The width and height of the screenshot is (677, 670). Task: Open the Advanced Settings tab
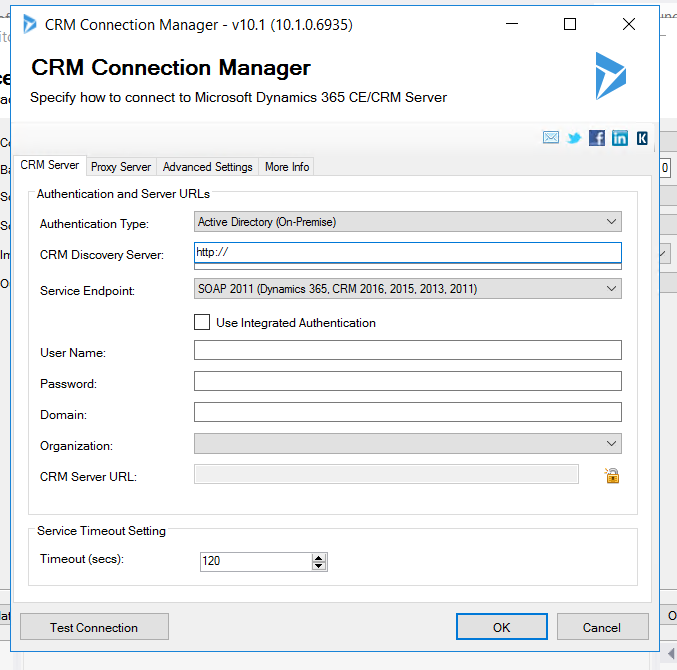tap(207, 167)
